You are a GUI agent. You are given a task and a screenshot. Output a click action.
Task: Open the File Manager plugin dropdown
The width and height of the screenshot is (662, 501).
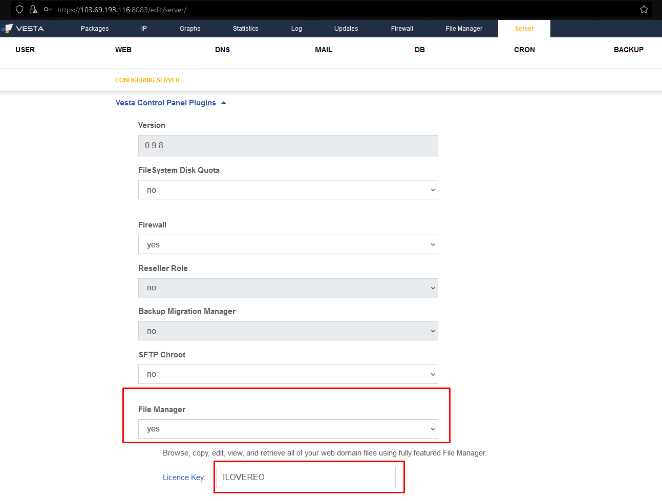tap(288, 429)
